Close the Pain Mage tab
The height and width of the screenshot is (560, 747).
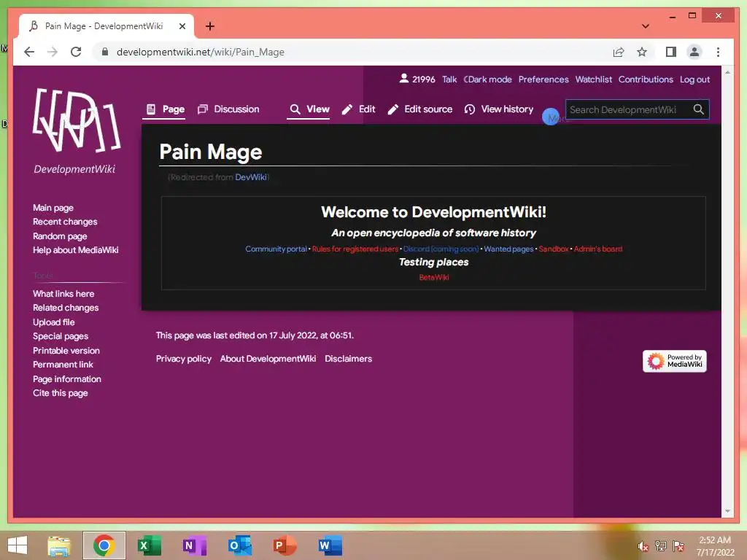(182, 26)
